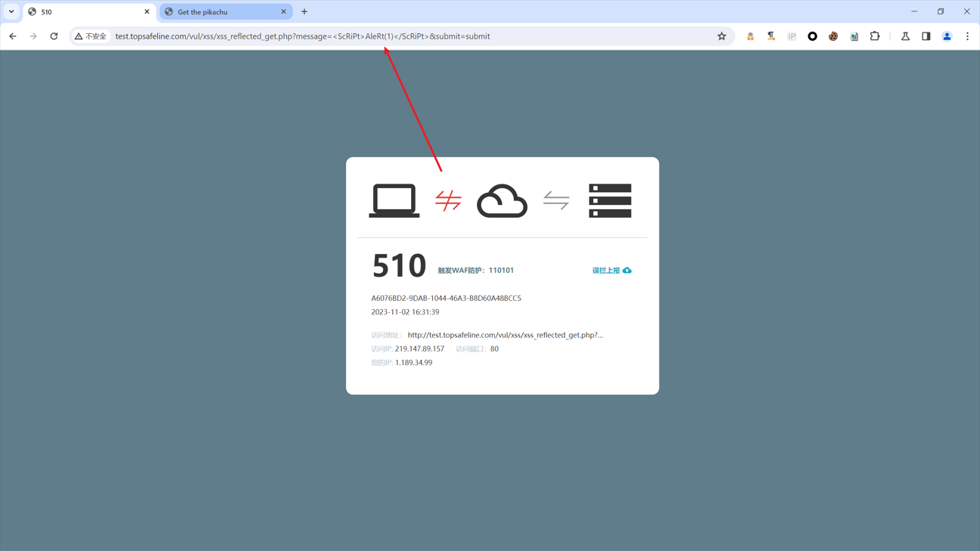The width and height of the screenshot is (980, 551).
Task: Open the user profile avatar
Action: coord(946,36)
